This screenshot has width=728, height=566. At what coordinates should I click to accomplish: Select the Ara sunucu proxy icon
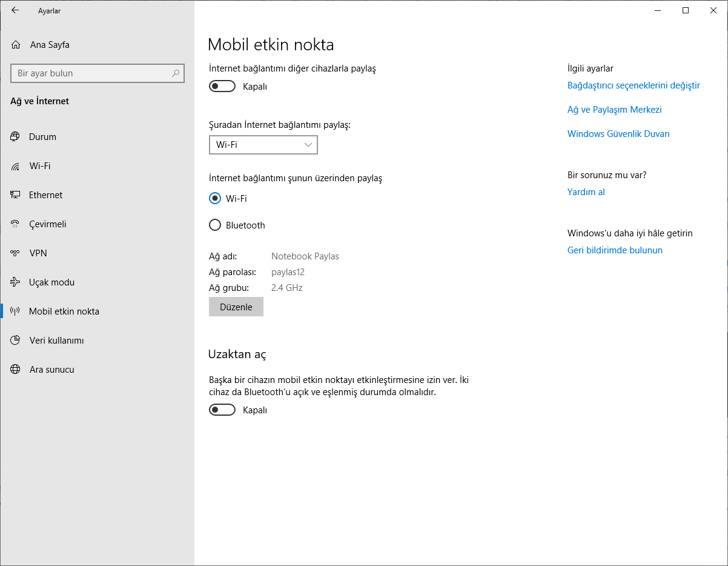pos(15,369)
